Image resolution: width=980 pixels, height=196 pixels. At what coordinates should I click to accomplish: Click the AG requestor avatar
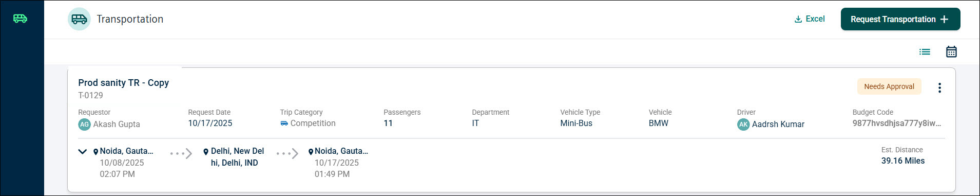click(x=84, y=124)
